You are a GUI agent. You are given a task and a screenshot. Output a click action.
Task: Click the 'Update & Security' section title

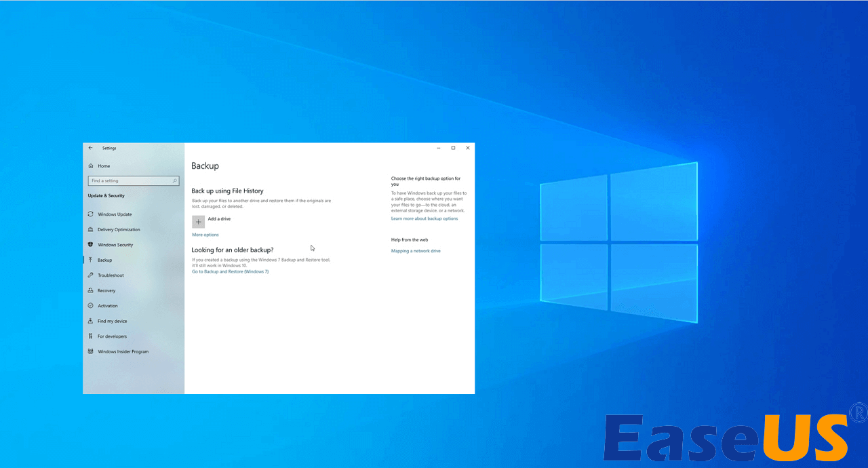coord(106,196)
